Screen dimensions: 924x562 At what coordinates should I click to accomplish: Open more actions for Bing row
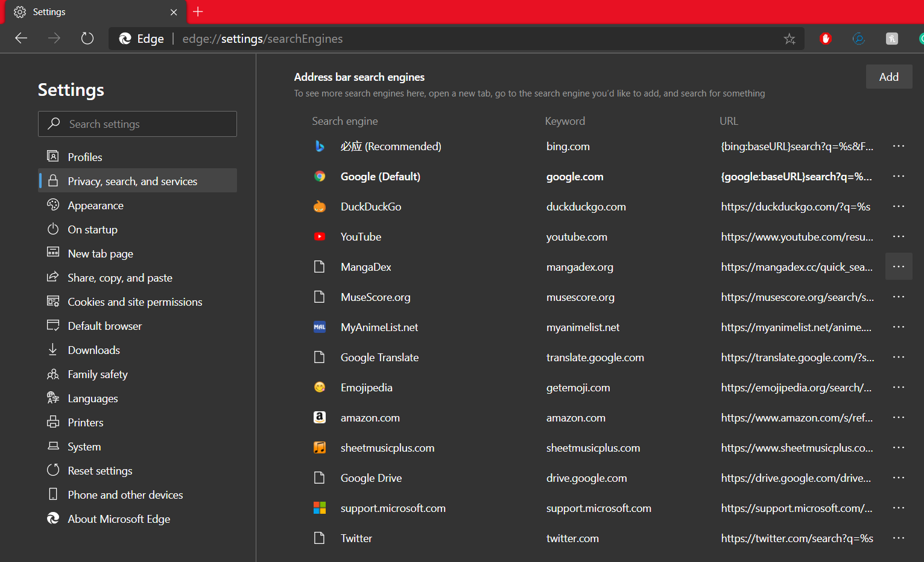[x=899, y=146]
